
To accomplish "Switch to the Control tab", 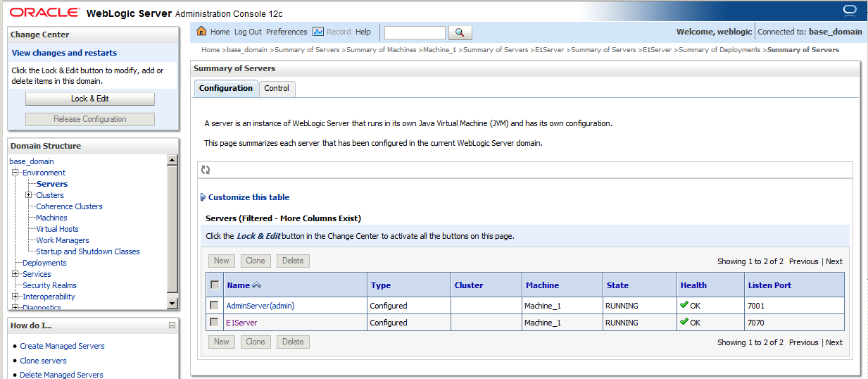I will (x=277, y=88).
